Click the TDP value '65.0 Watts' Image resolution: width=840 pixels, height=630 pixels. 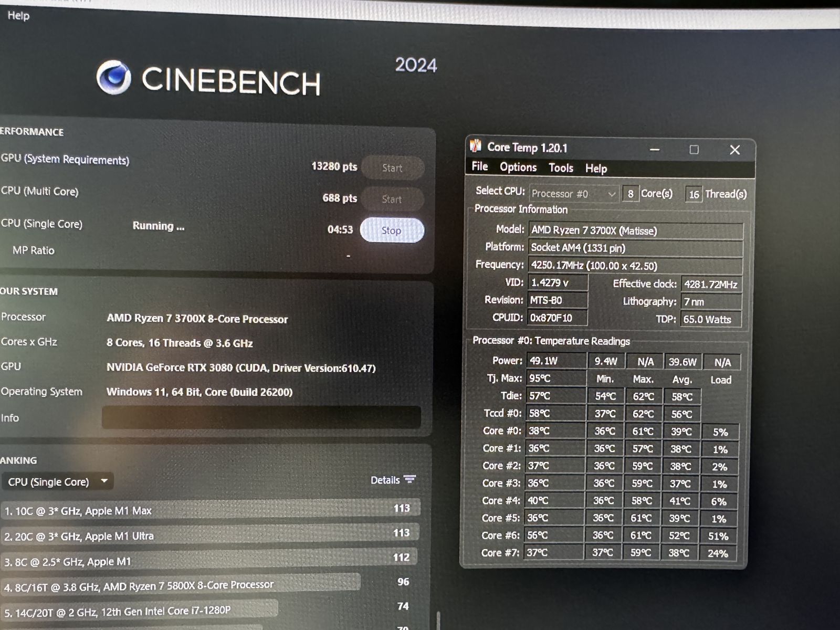(x=711, y=319)
